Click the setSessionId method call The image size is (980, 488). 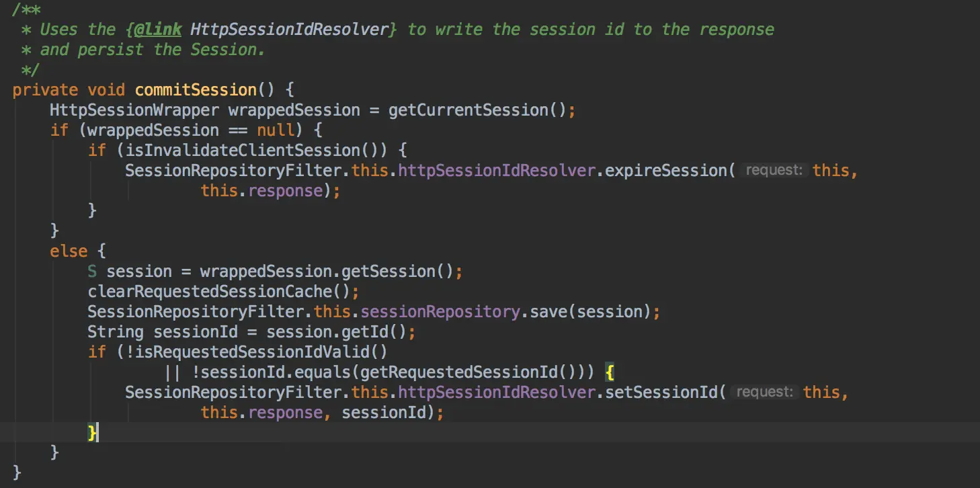(x=661, y=392)
